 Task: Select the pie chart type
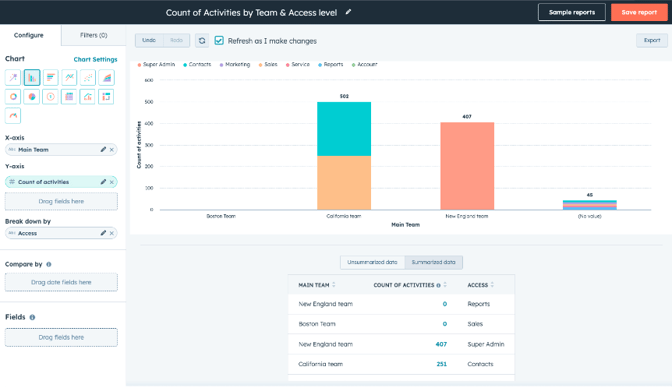coord(32,96)
